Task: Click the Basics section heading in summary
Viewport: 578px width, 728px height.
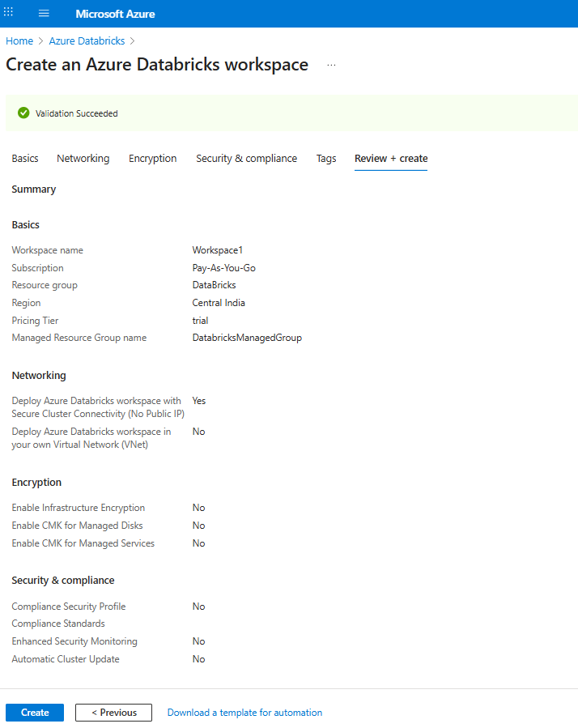Action: pos(26,224)
